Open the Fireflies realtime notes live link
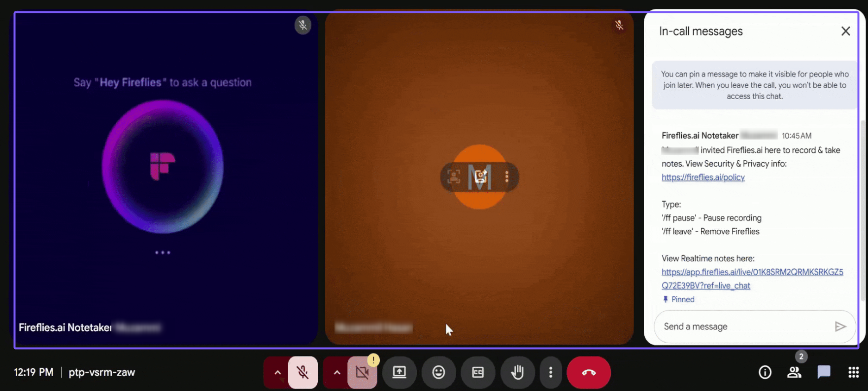This screenshot has height=391, width=868. [752, 279]
